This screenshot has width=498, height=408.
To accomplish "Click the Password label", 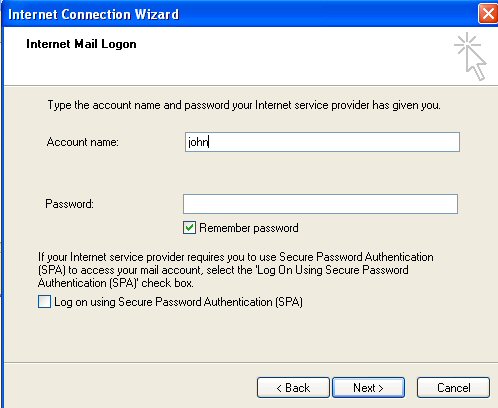I will point(69,204).
